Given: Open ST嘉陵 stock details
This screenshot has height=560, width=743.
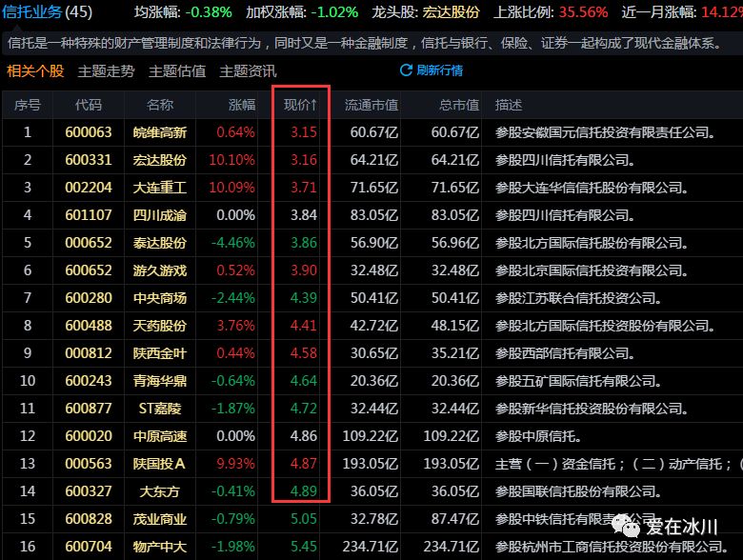Looking at the screenshot, I should click(x=161, y=409).
